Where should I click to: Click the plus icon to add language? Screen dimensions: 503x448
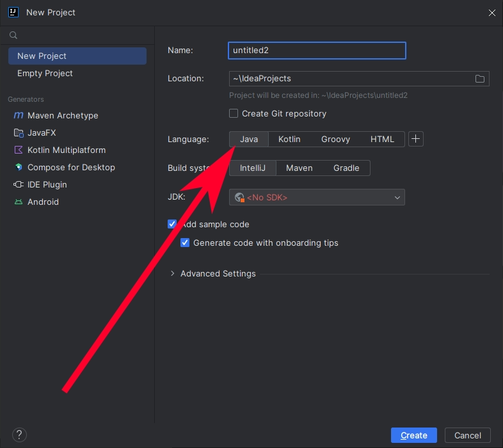(x=416, y=139)
